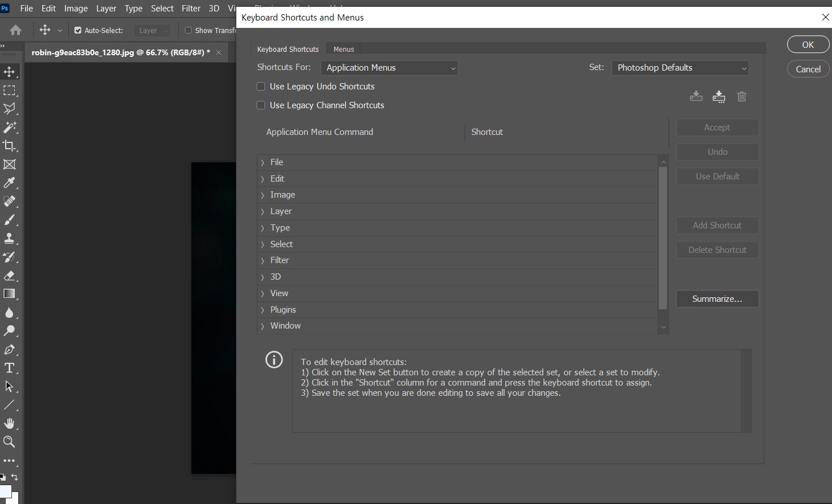Image resolution: width=832 pixels, height=504 pixels.
Task: Click the Home icon in options bar
Action: pos(16,30)
